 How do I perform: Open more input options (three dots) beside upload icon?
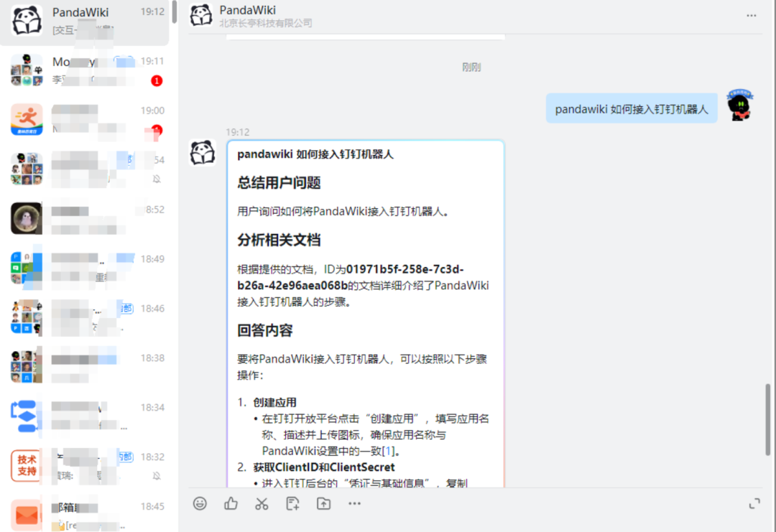coord(354,503)
